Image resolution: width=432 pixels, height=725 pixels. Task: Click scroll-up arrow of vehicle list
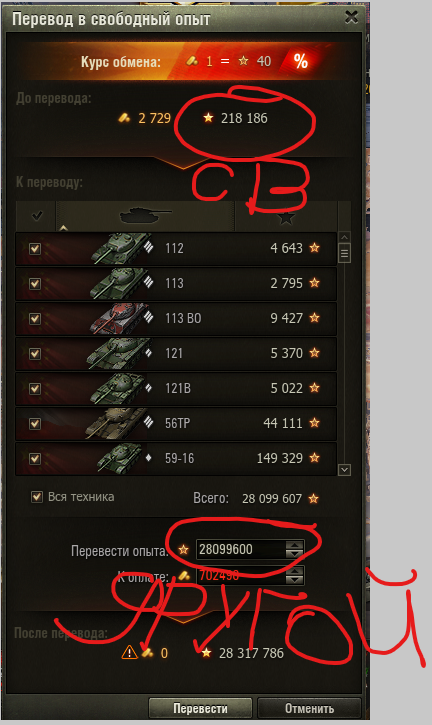(x=345, y=238)
